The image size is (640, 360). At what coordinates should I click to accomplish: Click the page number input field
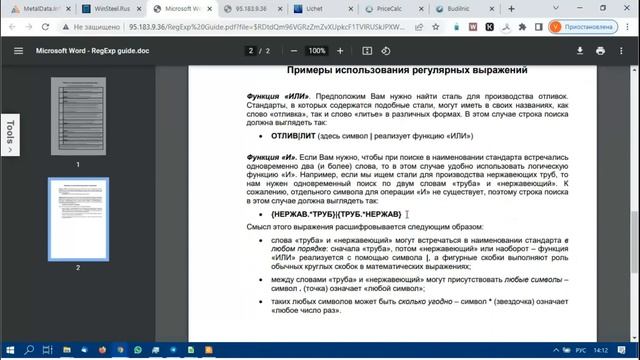point(251,51)
